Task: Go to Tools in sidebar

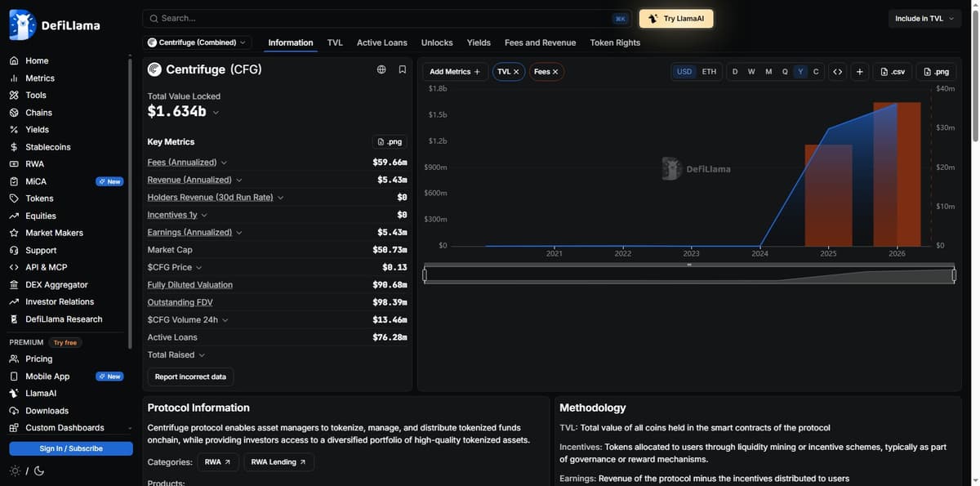Action: [x=36, y=95]
